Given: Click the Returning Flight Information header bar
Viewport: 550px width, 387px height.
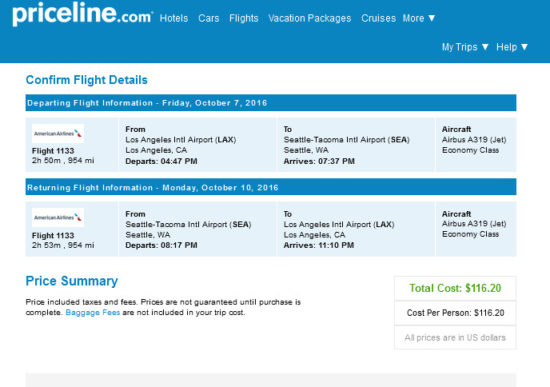Looking at the screenshot, I should coord(271,187).
